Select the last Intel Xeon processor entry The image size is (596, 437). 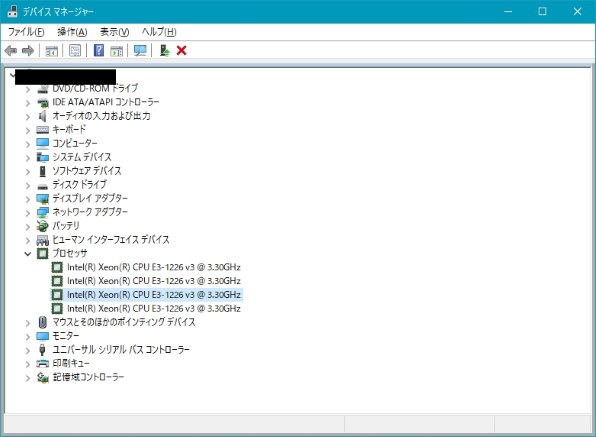(x=154, y=308)
